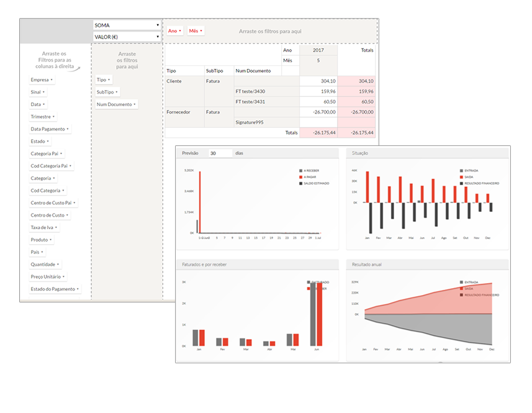Click the Taxa de Iva chip
The height and width of the screenshot is (413, 532).
(44, 227)
